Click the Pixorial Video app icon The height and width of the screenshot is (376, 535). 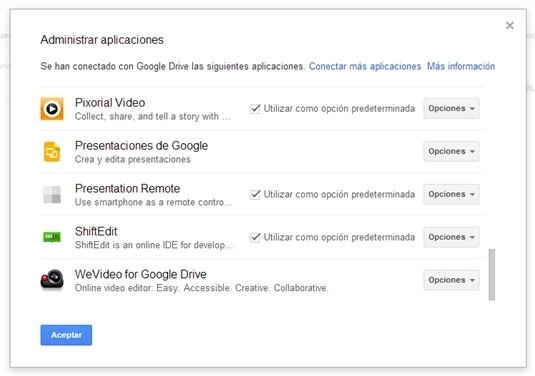[x=52, y=109]
